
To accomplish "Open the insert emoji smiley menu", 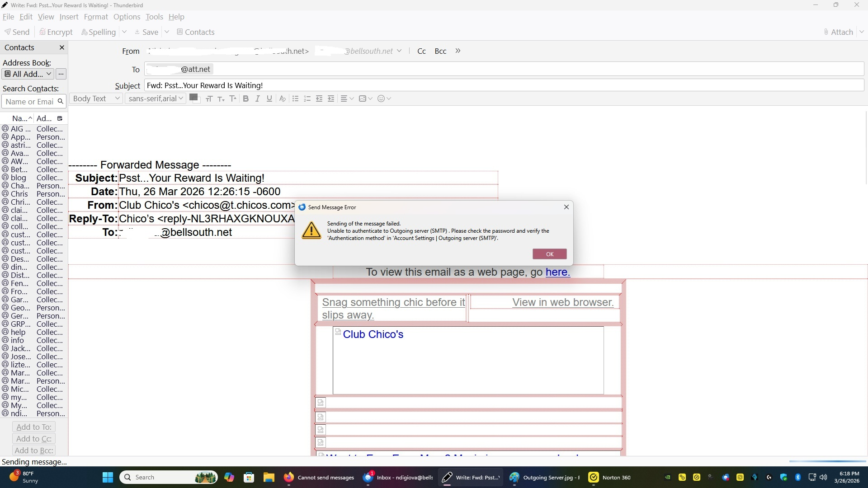I will 384,99.
